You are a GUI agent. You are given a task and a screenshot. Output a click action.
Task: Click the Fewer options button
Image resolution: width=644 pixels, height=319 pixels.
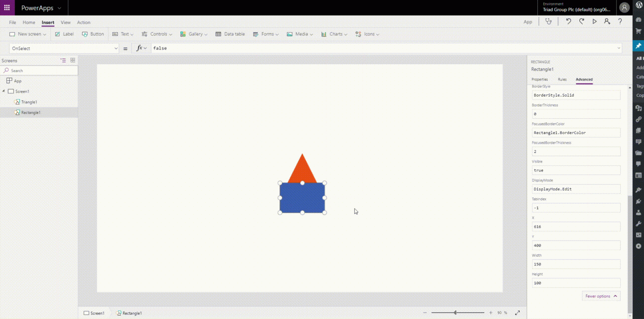601,296
